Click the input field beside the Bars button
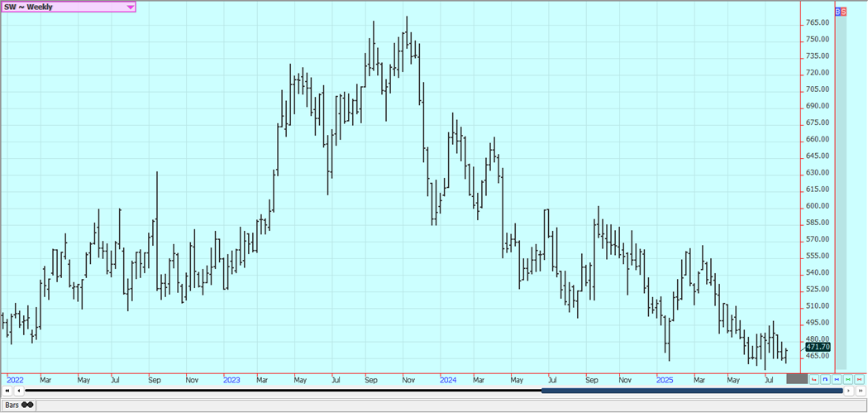The height and width of the screenshot is (413, 868). click(451, 406)
